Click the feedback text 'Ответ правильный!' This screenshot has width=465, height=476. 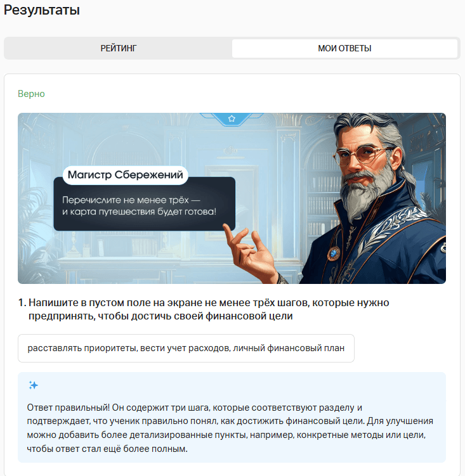tap(69, 408)
